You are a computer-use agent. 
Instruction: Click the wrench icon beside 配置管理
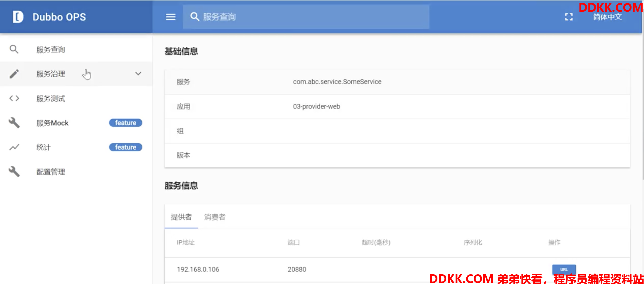(14, 171)
